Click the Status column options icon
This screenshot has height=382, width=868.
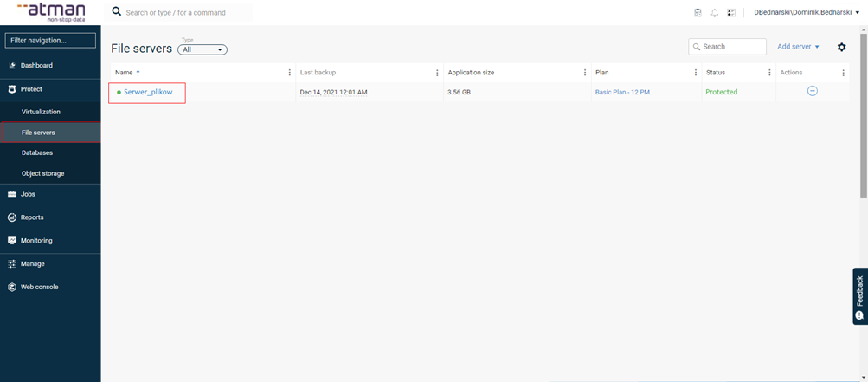(x=769, y=73)
